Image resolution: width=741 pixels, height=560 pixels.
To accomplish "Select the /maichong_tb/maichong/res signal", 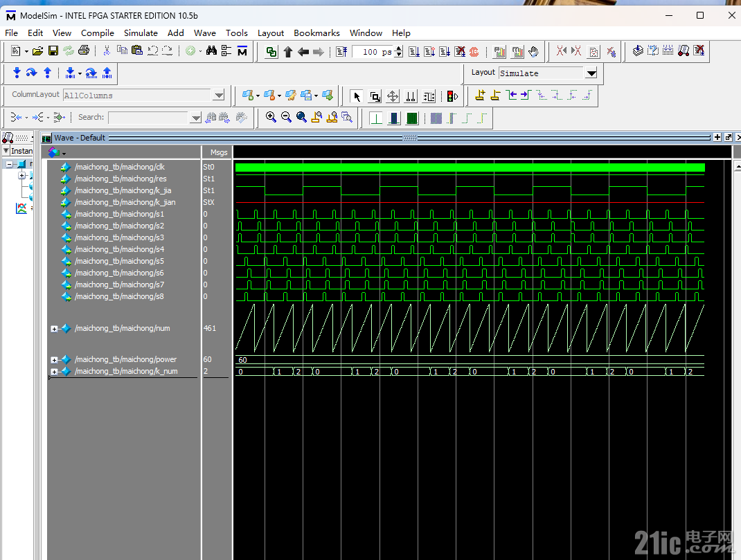I will (x=120, y=179).
